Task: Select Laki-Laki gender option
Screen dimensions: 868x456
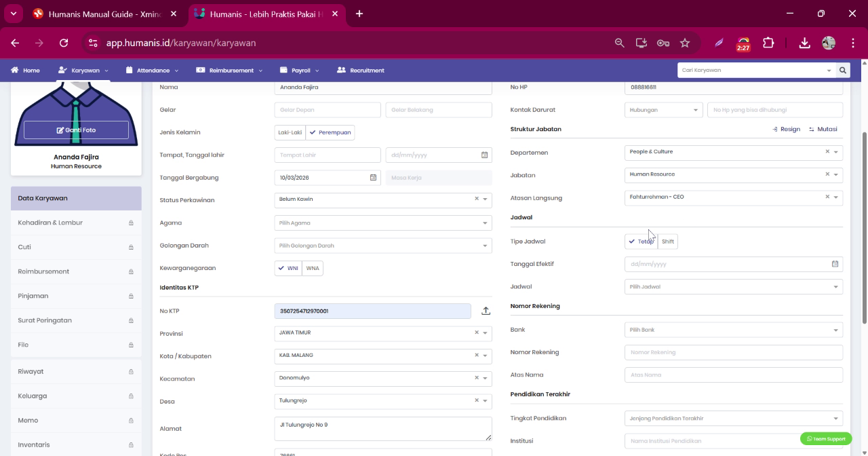Action: [290, 132]
